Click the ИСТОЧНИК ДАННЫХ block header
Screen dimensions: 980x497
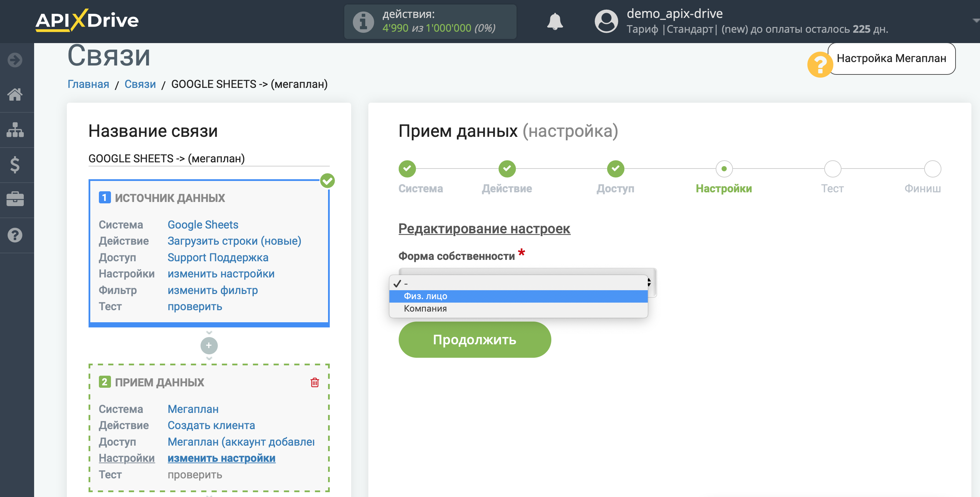pos(170,197)
